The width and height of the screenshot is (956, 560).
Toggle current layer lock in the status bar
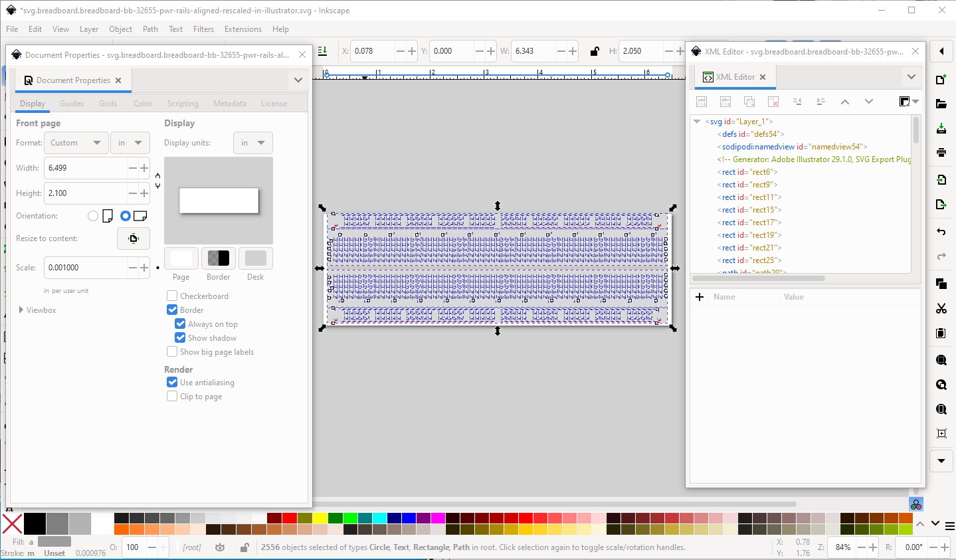pos(244,547)
